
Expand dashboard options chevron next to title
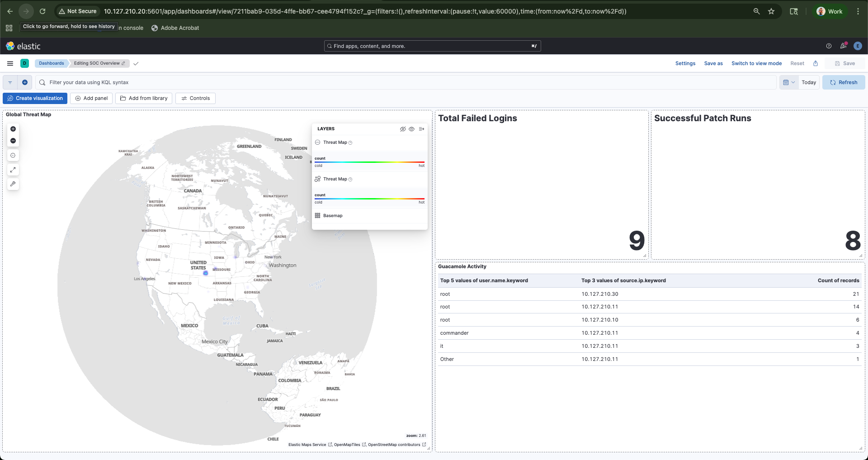point(136,63)
